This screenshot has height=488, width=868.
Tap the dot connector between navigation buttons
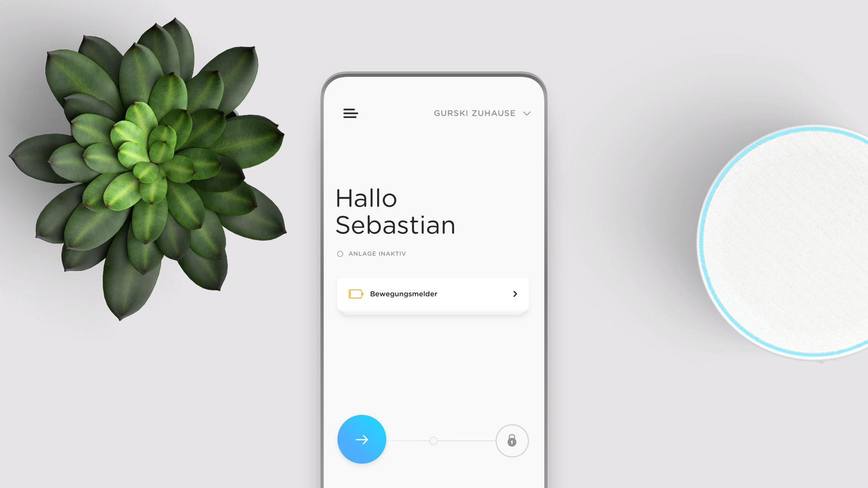(x=433, y=441)
